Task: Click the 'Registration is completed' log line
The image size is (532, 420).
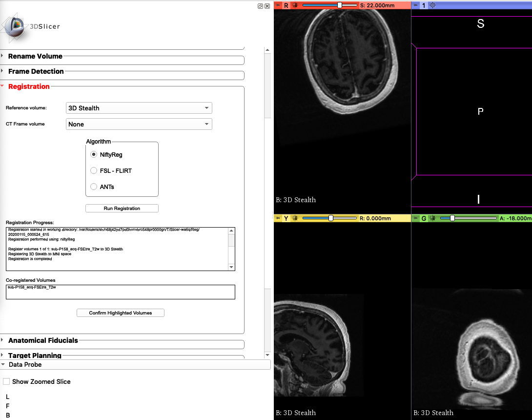Action: (30, 259)
